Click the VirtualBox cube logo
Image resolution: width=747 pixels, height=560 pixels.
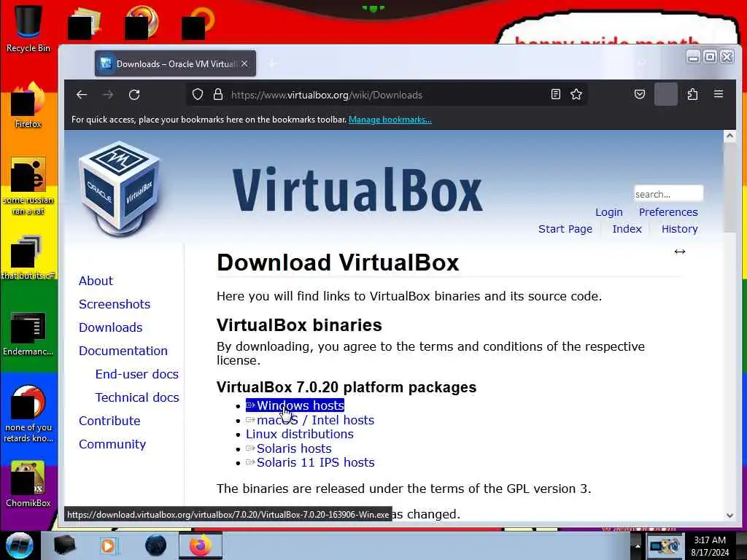[x=119, y=188]
